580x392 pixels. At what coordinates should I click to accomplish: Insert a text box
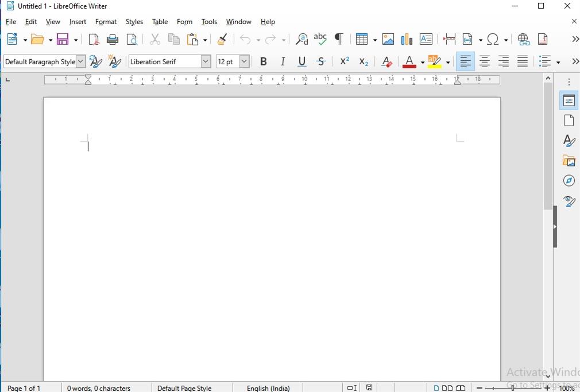[x=426, y=39]
